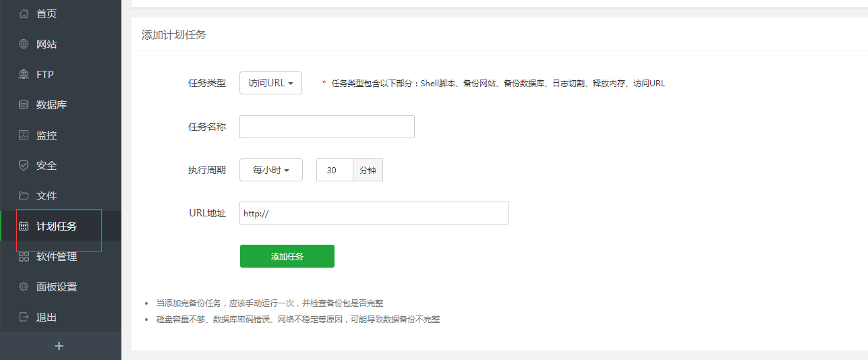This screenshot has width=868, height=360.
Task: Click the globe icon beside 网站
Action: click(x=24, y=44)
